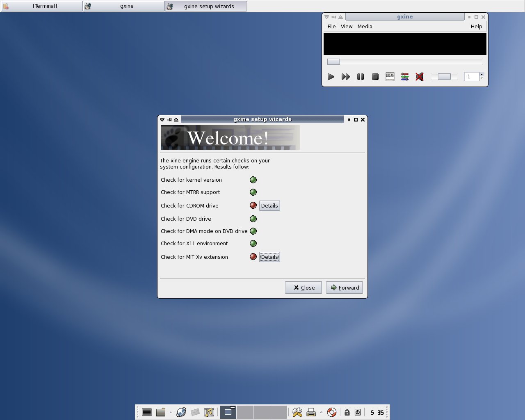Image resolution: width=525 pixels, height=420 pixels.
Task: Increase the gxine spin value with up arrow
Action: click(482, 74)
